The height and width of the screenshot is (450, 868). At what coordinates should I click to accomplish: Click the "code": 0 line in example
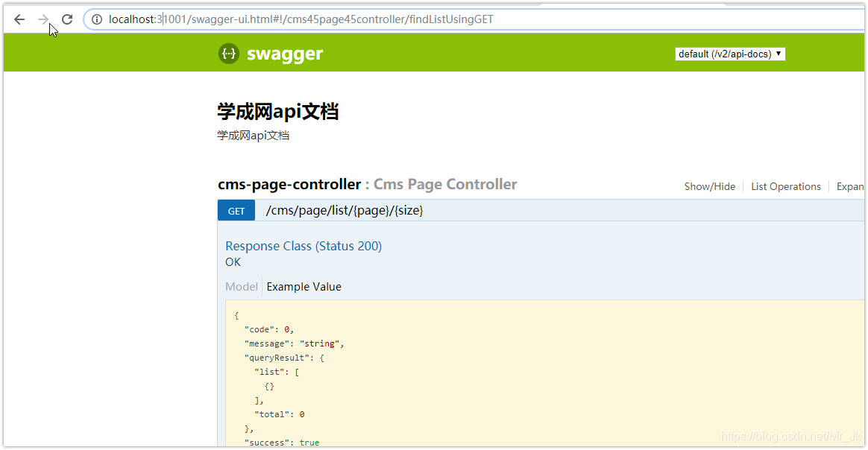click(x=269, y=329)
